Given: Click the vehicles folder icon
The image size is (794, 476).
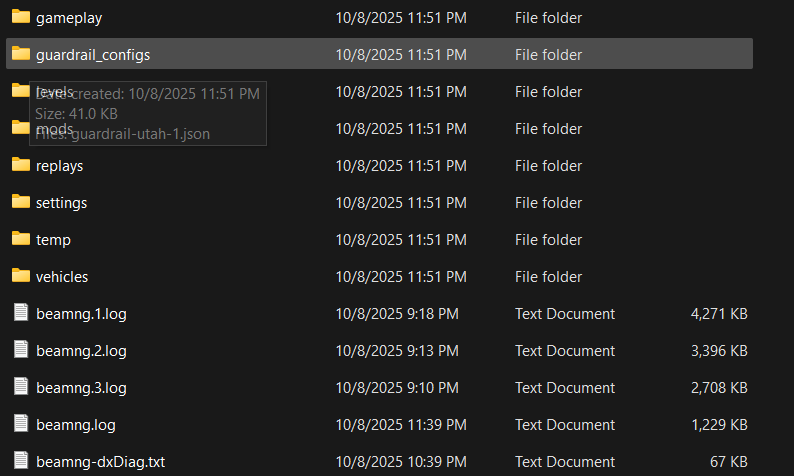Looking at the screenshot, I should coord(21,276).
